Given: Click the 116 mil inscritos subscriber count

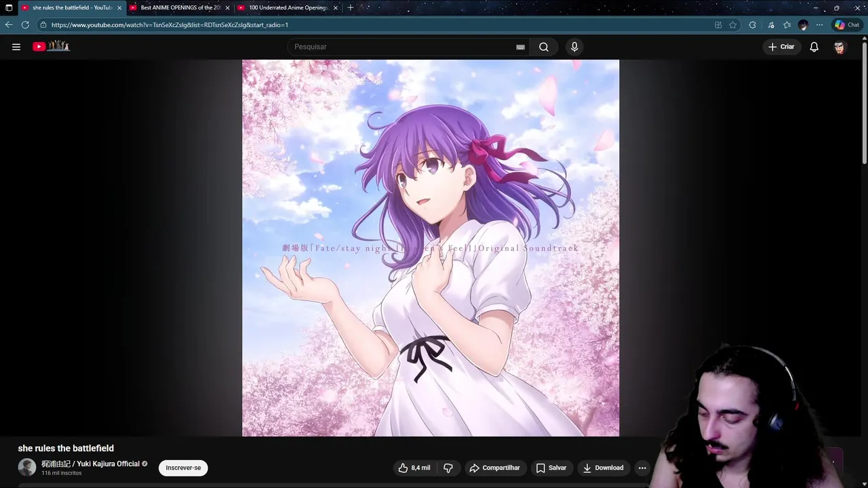Looking at the screenshot, I should tap(61, 473).
